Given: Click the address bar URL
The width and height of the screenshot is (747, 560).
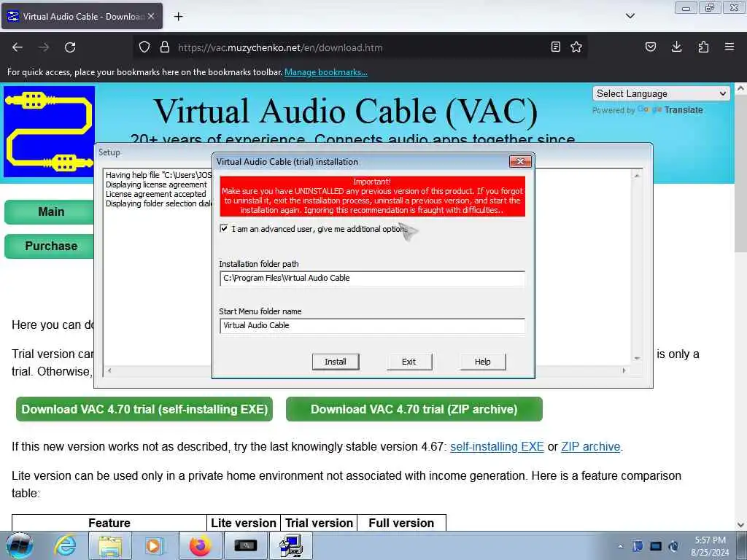Looking at the screenshot, I should 280,47.
